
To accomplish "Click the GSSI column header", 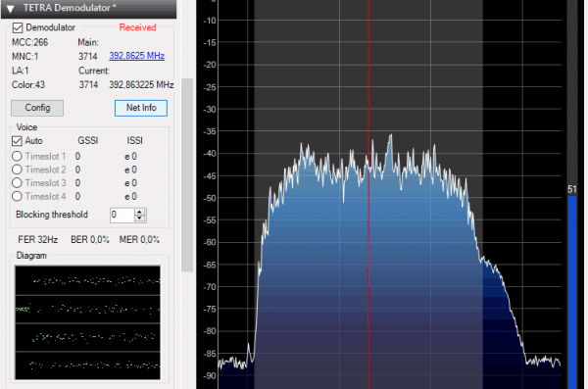I will (x=88, y=141).
